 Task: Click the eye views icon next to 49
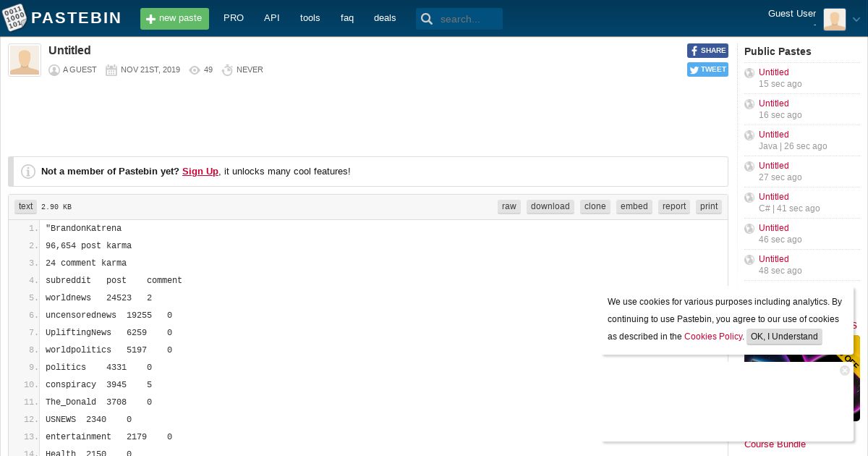coord(195,70)
